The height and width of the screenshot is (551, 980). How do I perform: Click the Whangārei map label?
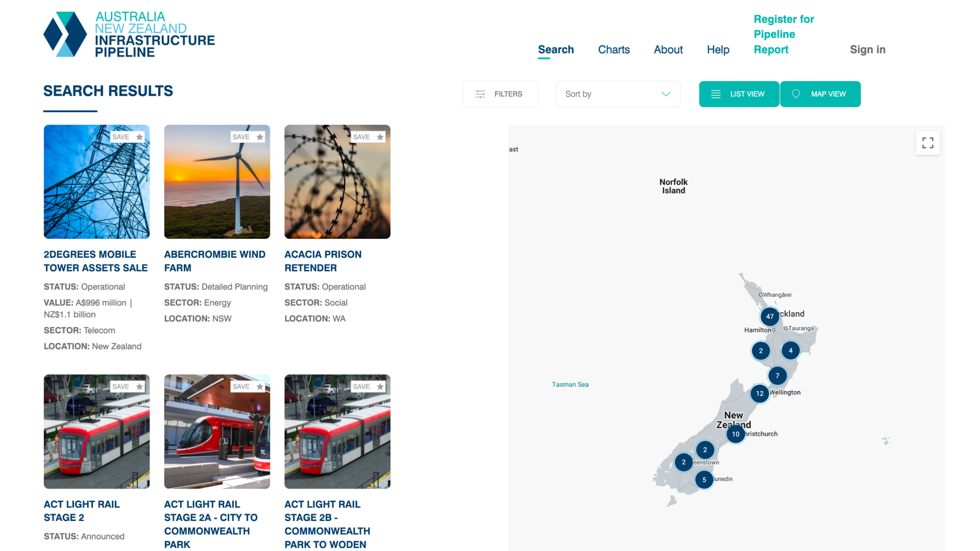click(x=777, y=295)
